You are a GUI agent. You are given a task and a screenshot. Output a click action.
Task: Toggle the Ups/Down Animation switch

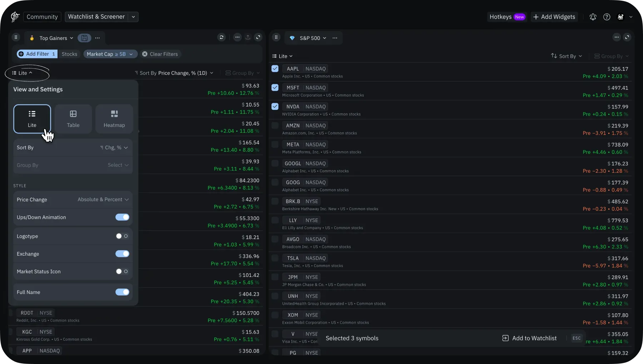122,217
